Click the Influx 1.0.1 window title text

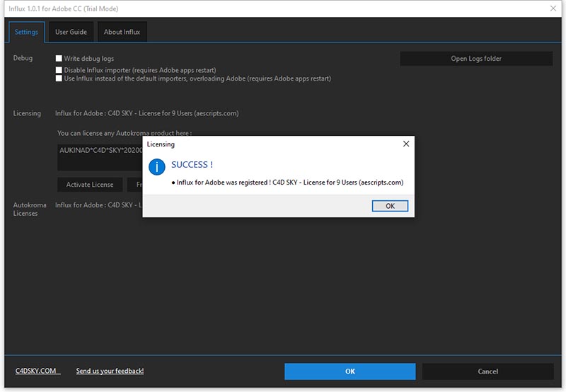(64, 8)
